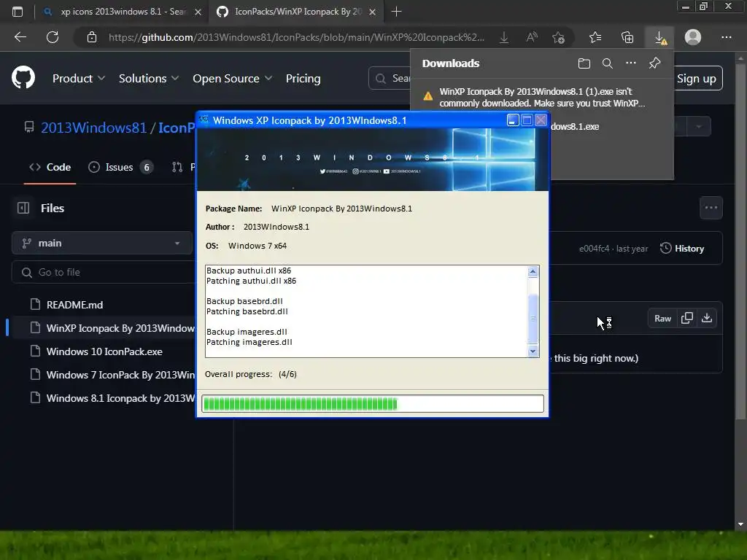
Task: Click the Pricing link
Action: pyautogui.click(x=303, y=79)
